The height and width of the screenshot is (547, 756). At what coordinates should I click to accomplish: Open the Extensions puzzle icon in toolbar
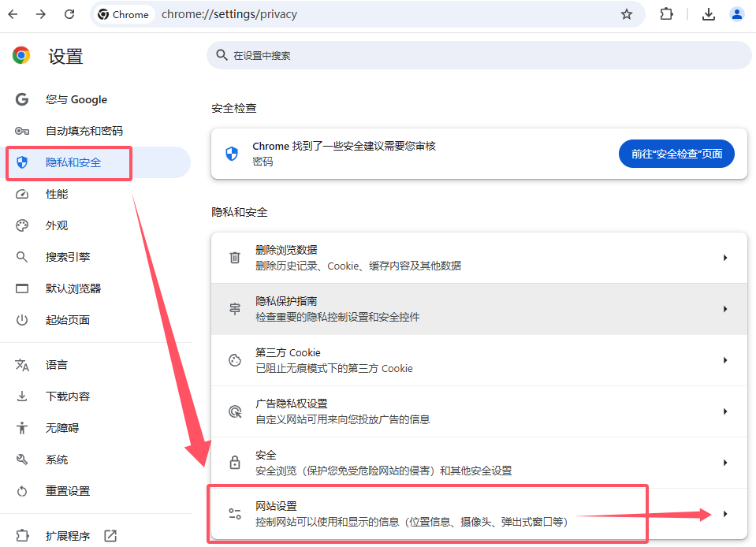(x=666, y=14)
